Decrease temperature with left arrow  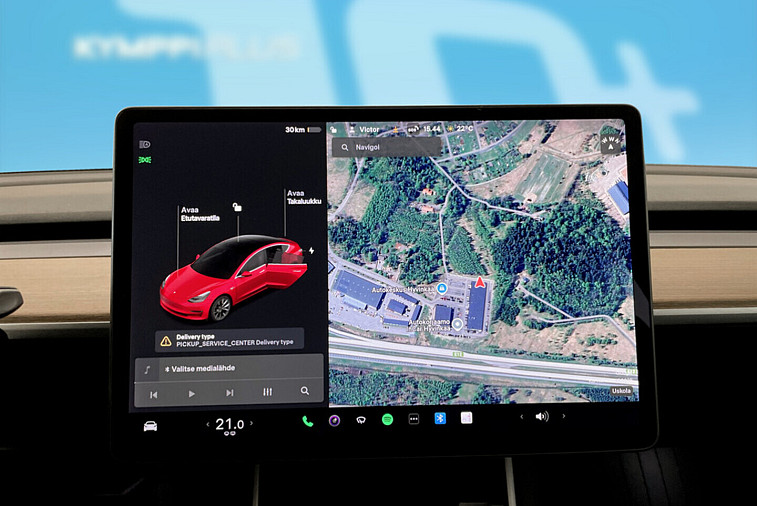point(208,425)
